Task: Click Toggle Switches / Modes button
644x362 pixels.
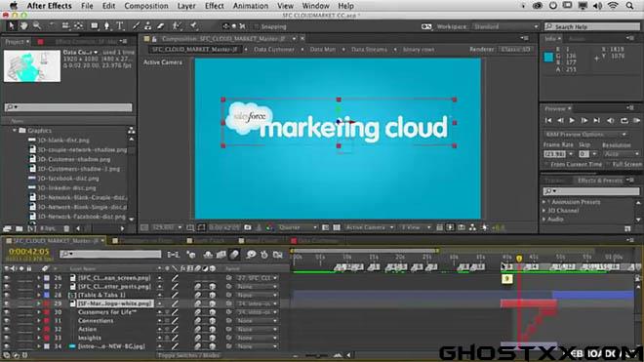Action: tap(189, 355)
